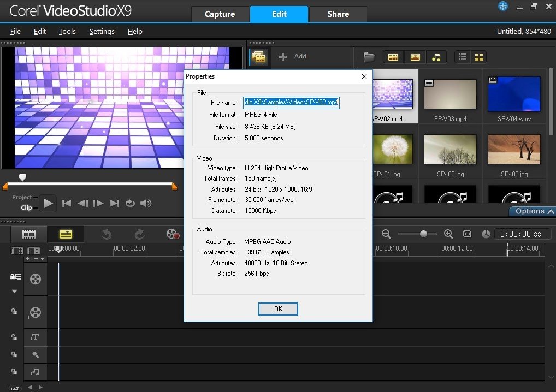Step back to the previous frame
556x392 pixels.
pos(82,204)
